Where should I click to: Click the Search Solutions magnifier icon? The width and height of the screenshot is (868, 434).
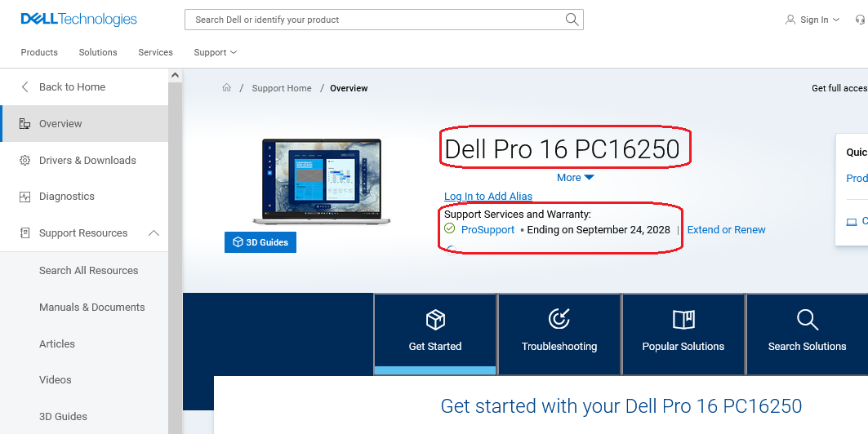(807, 320)
